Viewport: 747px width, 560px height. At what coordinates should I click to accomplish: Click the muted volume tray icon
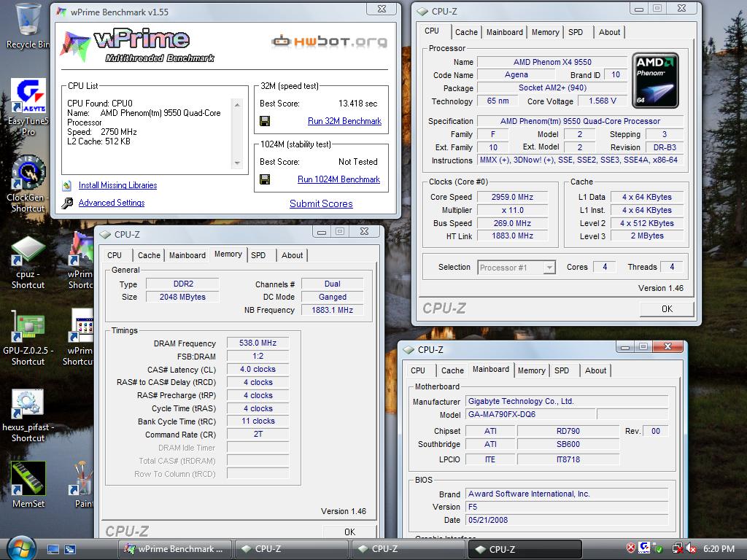pyautogui.click(x=690, y=548)
